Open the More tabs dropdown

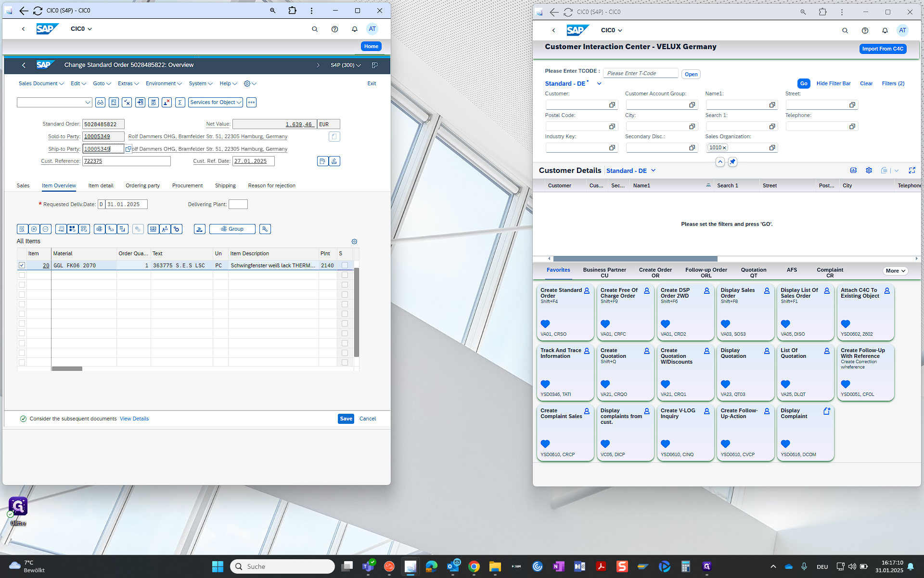click(895, 271)
